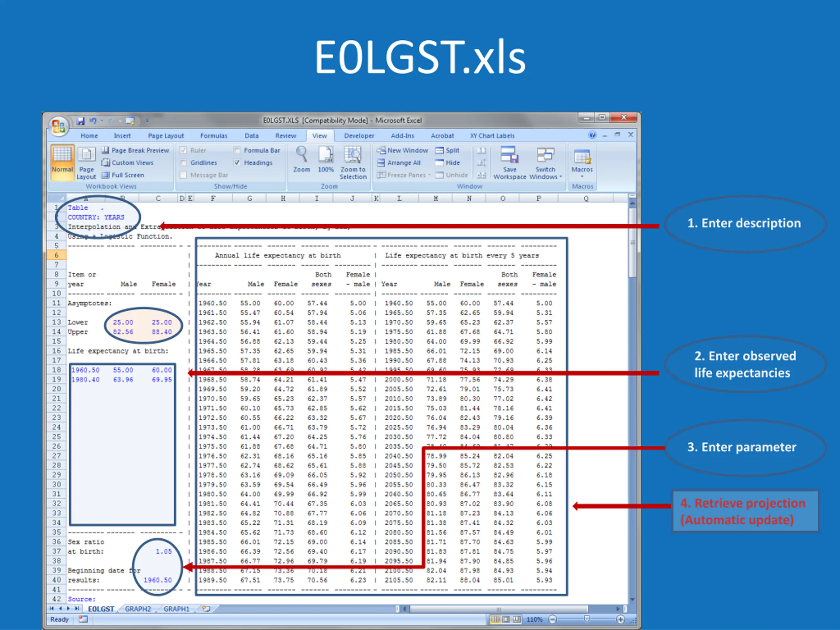Select the E0LGST sheet tab

point(101,609)
